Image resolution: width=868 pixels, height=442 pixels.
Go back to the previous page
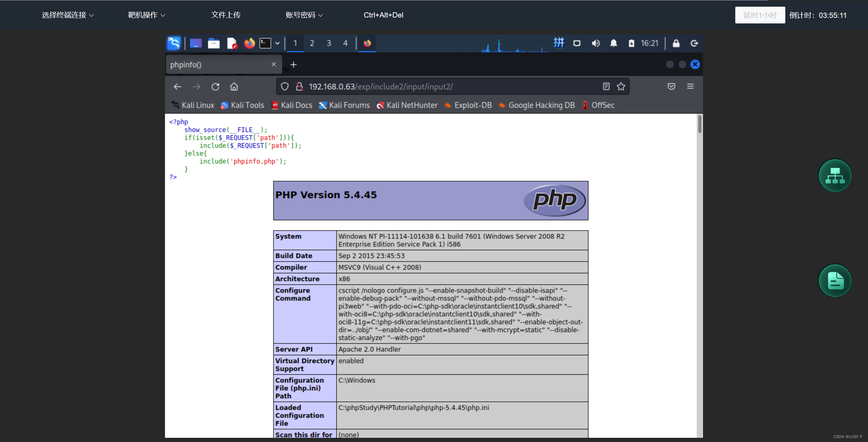(178, 87)
